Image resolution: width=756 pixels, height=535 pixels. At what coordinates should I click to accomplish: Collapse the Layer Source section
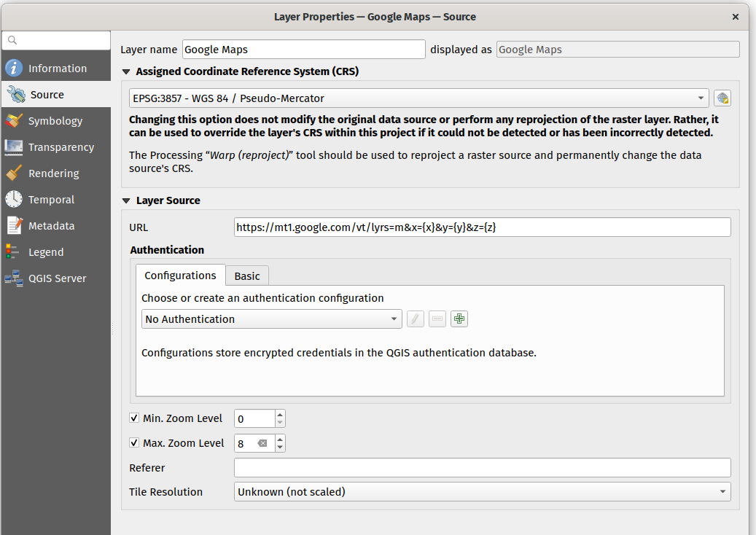click(127, 200)
